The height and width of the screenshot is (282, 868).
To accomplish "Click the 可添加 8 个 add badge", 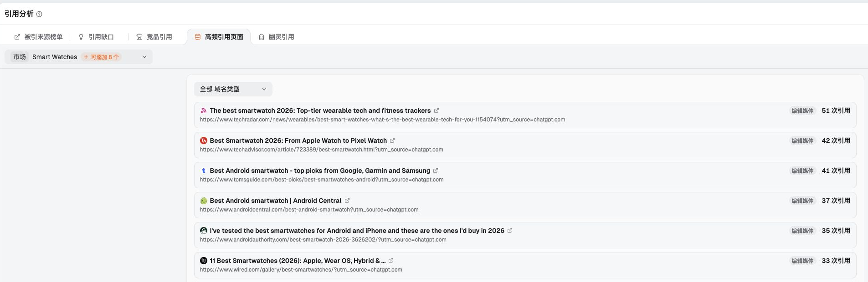I will pos(101,57).
